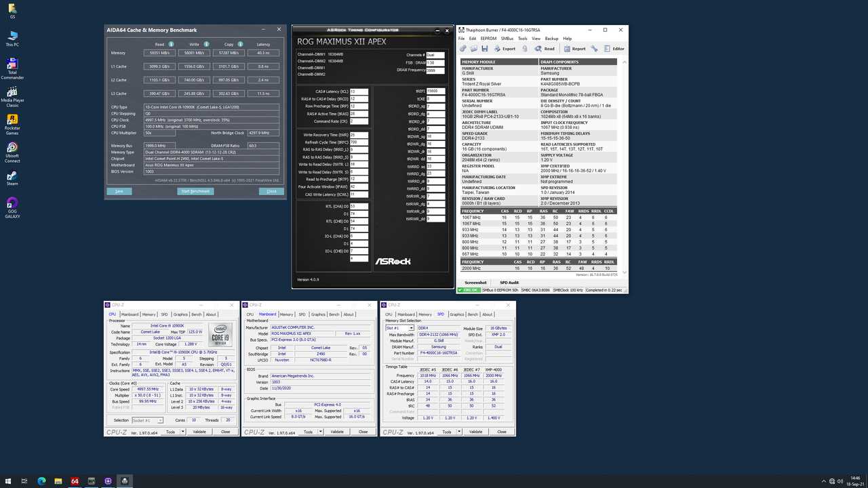Click the wrench icon in Thaiphoon Burner toolbar
The image size is (868, 488).
click(594, 49)
